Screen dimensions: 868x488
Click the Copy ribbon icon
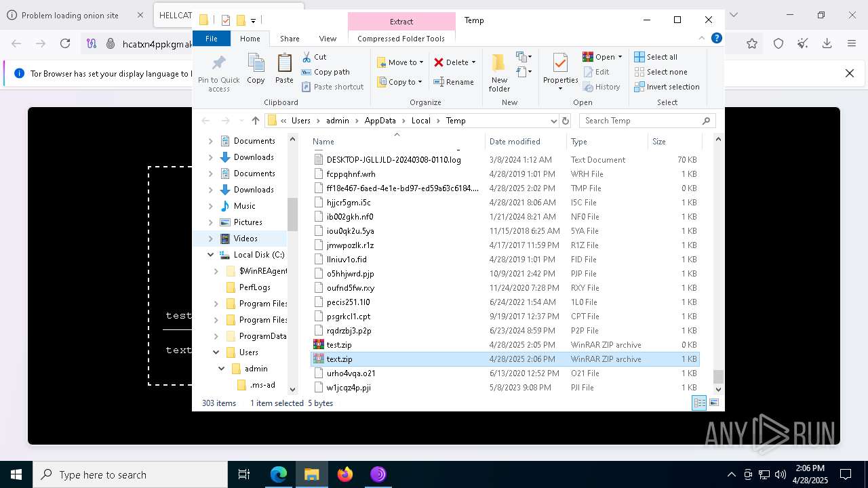tap(256, 68)
